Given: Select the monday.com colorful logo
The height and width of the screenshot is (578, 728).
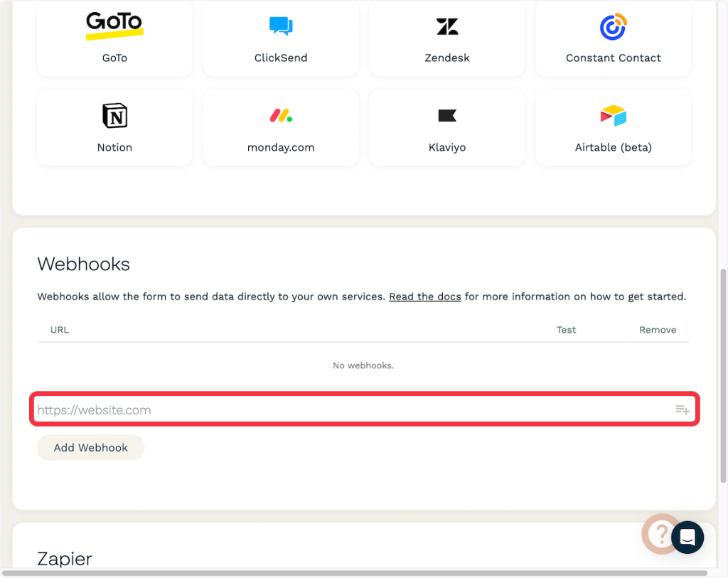Looking at the screenshot, I should point(281,115).
